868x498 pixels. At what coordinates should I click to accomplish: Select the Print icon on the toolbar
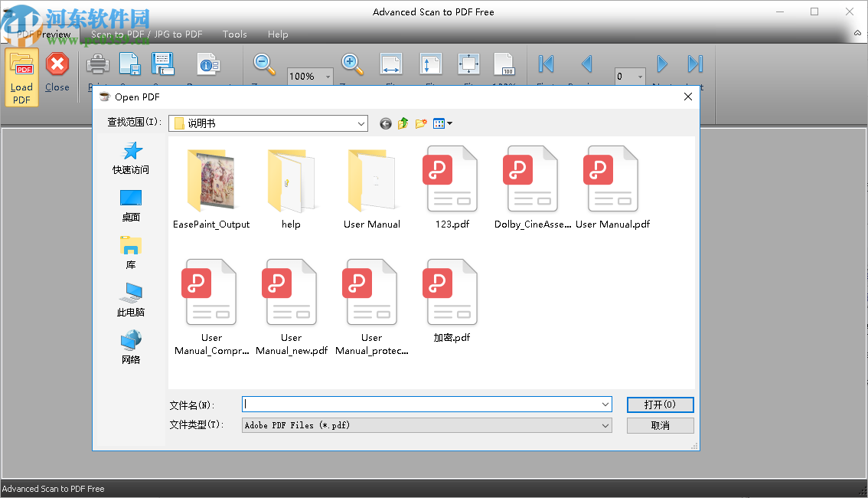98,64
